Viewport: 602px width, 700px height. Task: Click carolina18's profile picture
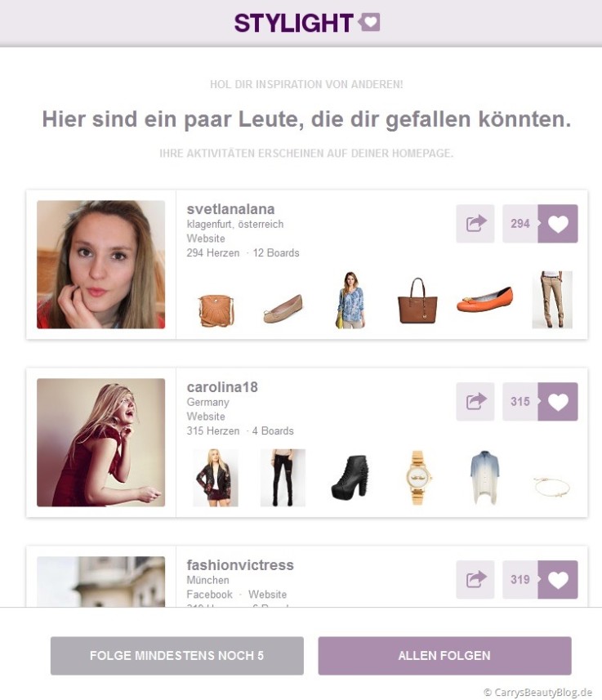pos(101,443)
